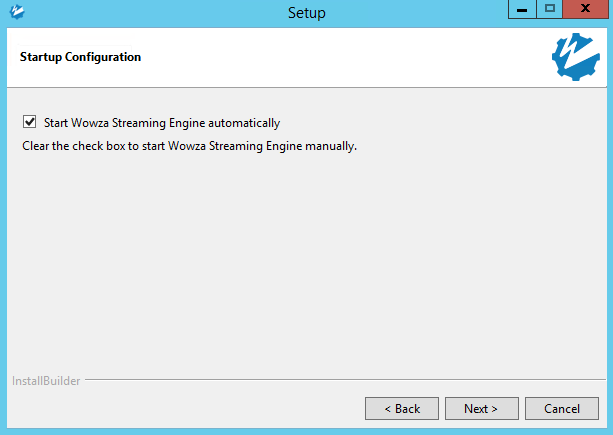Screen dimensions: 613x435
Task: Proceed with the Next button
Action: click(482, 408)
